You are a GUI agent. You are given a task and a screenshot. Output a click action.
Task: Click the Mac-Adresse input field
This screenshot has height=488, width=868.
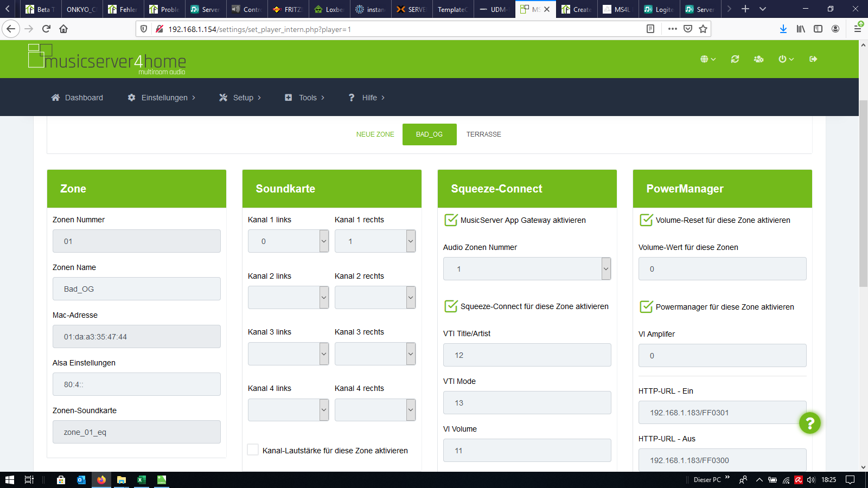(x=137, y=337)
